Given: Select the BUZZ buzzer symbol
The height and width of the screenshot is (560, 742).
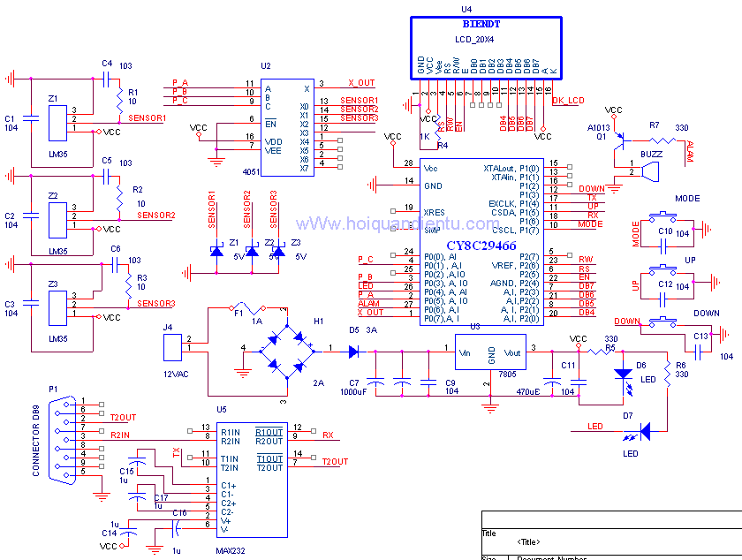Looking at the screenshot, I should pyautogui.click(x=650, y=171).
